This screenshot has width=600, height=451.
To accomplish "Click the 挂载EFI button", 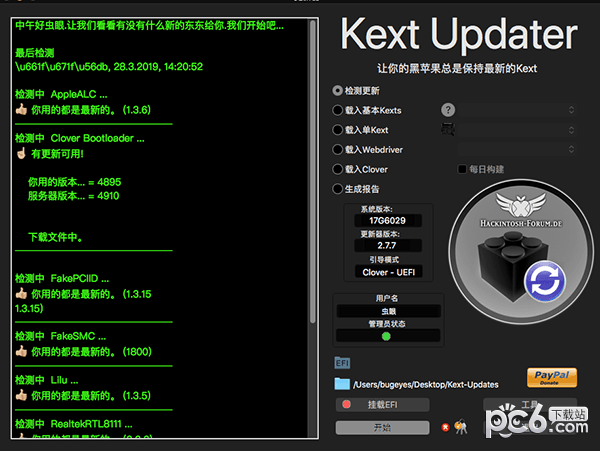I will click(x=383, y=405).
